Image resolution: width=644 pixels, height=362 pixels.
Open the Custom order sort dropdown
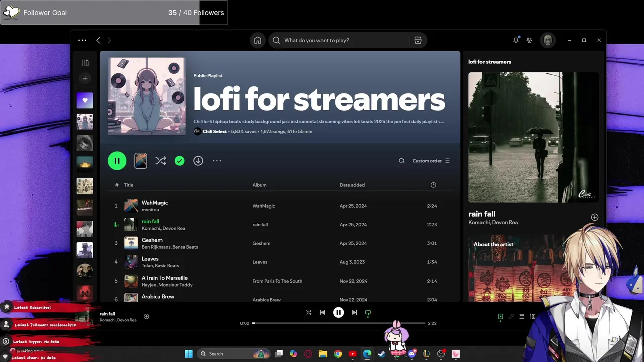click(x=431, y=161)
